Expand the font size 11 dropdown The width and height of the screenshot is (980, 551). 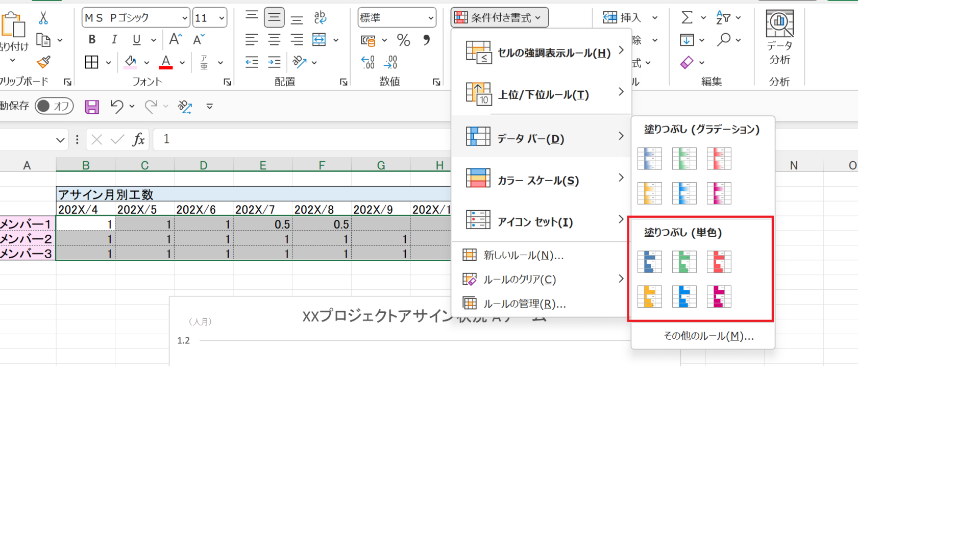222,18
